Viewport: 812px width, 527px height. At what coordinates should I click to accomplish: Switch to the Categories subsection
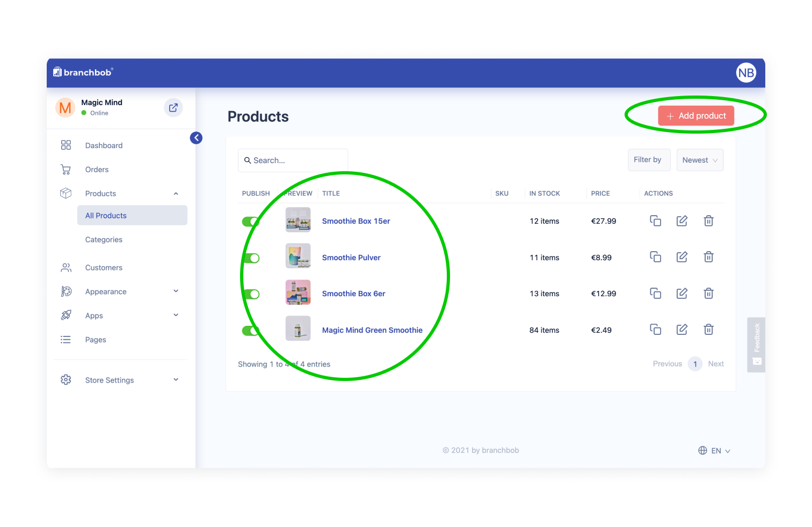pos(104,239)
